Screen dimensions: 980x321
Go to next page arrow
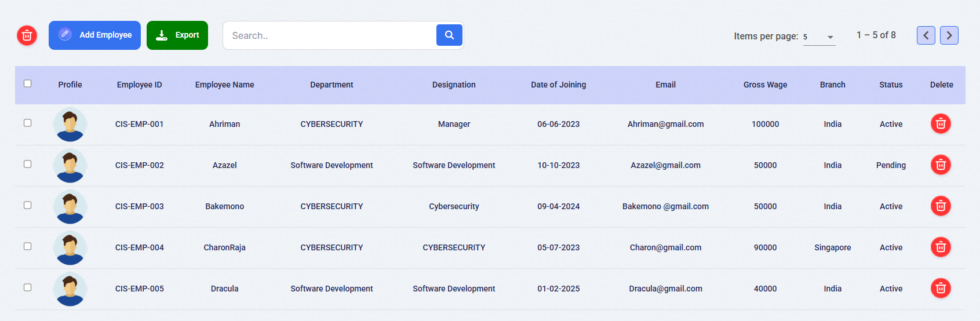coord(949,35)
